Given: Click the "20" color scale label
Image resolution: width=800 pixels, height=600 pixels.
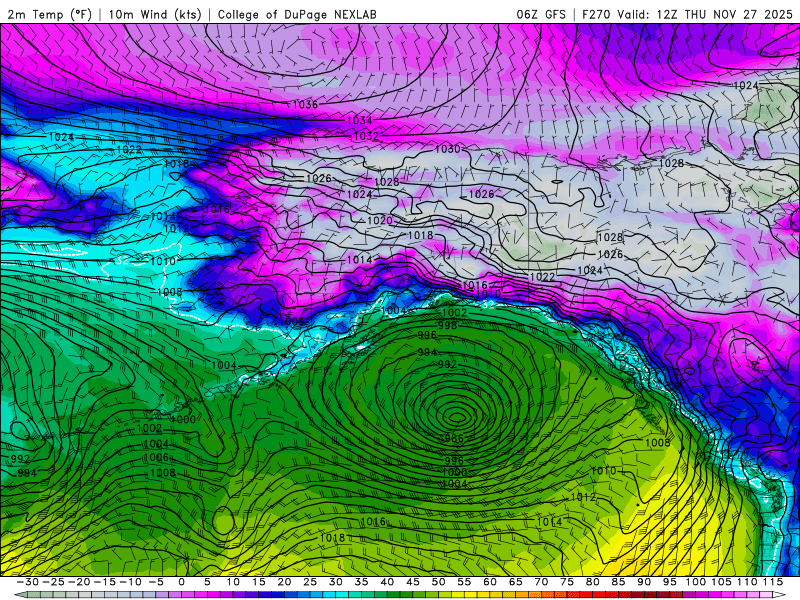Looking at the screenshot, I should [x=284, y=582].
